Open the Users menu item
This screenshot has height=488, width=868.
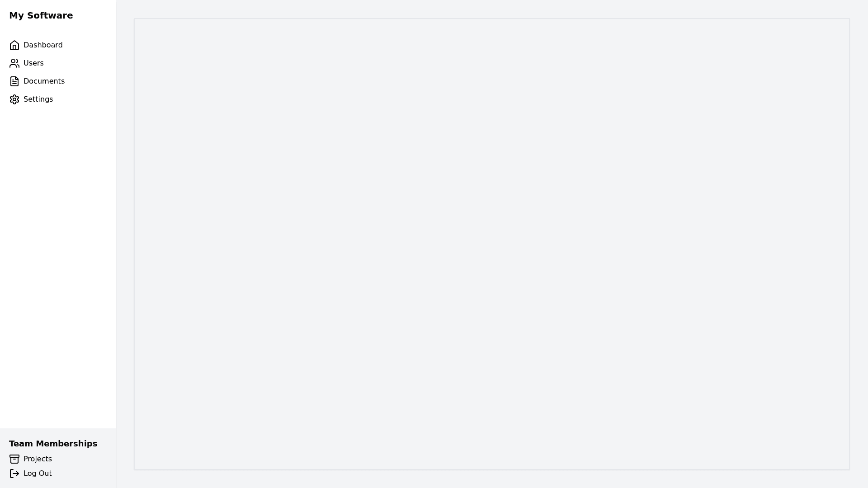click(x=33, y=63)
